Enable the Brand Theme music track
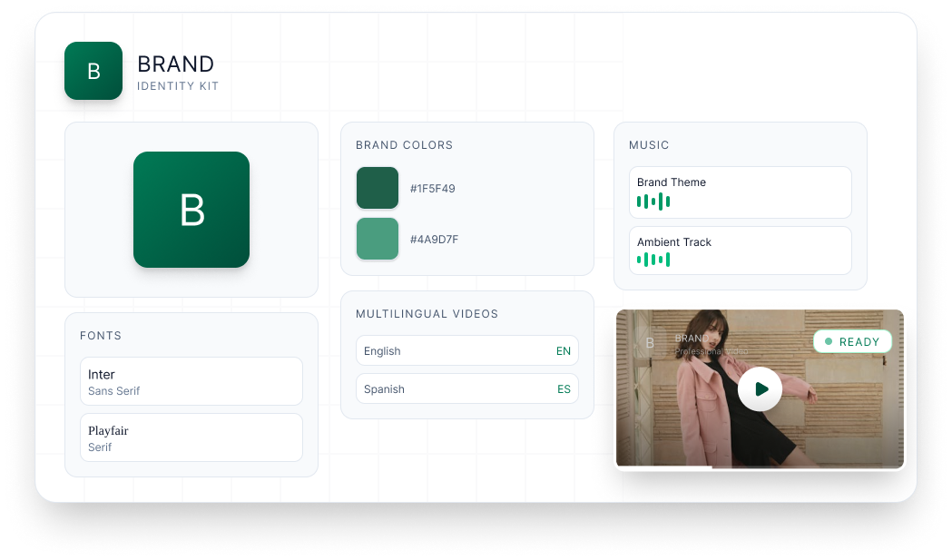This screenshot has width=952, height=560. [740, 192]
